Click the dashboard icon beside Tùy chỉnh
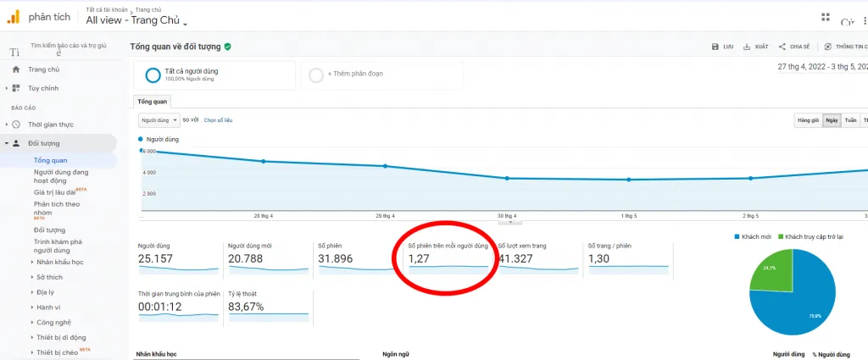The image size is (868, 360). point(16,88)
